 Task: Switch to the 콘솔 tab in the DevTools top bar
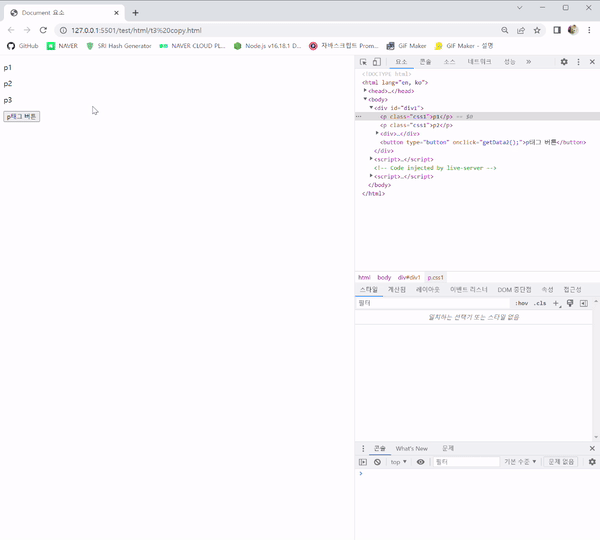(x=425, y=62)
